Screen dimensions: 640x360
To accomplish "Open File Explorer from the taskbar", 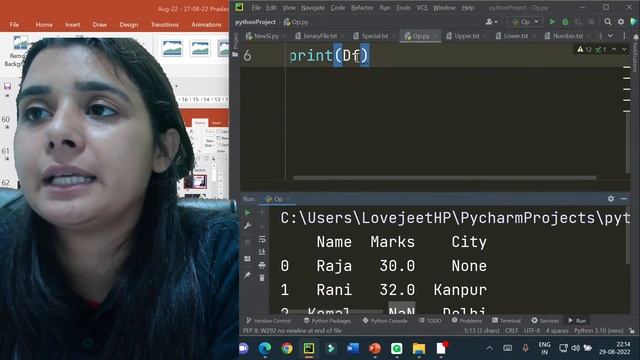I will [419, 348].
